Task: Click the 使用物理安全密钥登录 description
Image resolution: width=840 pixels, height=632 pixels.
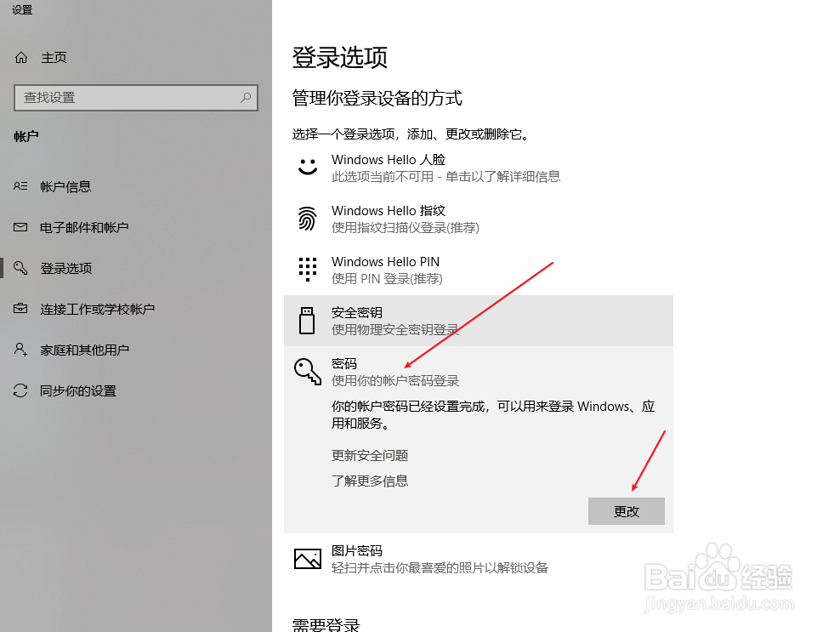Action: tap(395, 330)
